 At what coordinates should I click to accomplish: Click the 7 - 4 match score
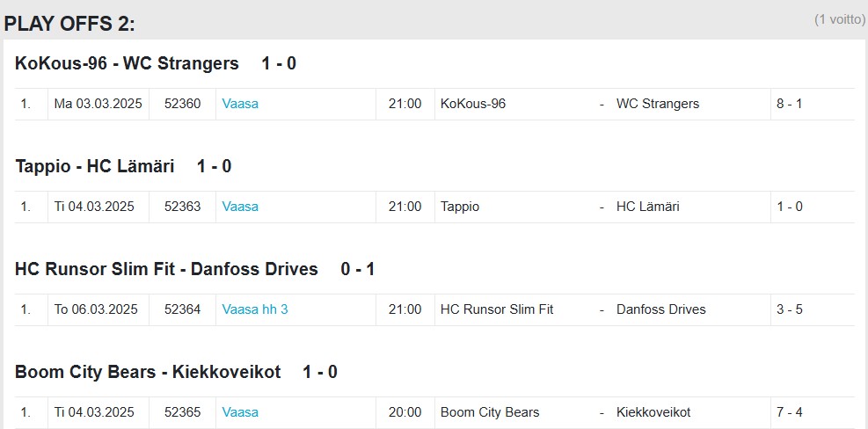click(x=789, y=412)
